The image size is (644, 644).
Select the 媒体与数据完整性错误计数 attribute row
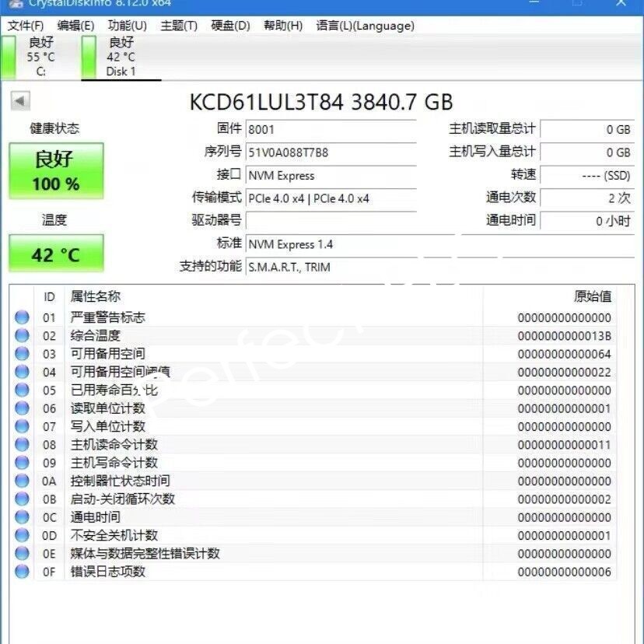pyautogui.click(x=313, y=553)
